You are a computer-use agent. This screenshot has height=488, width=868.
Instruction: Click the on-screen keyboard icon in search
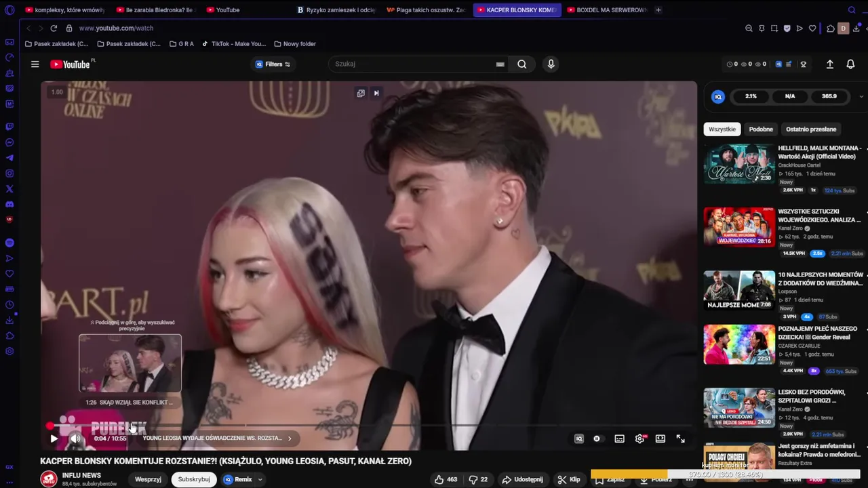[500, 64]
